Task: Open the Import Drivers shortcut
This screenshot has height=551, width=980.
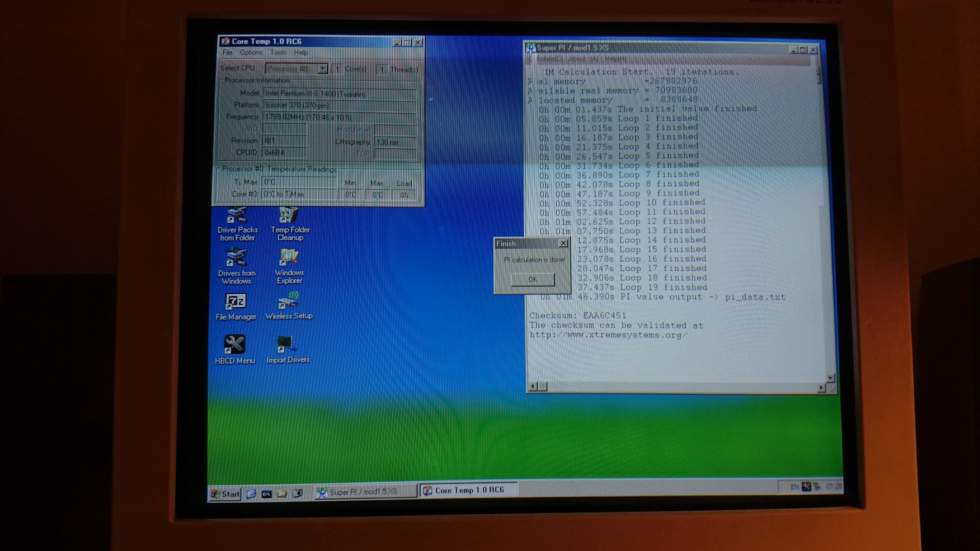Action: (x=288, y=350)
